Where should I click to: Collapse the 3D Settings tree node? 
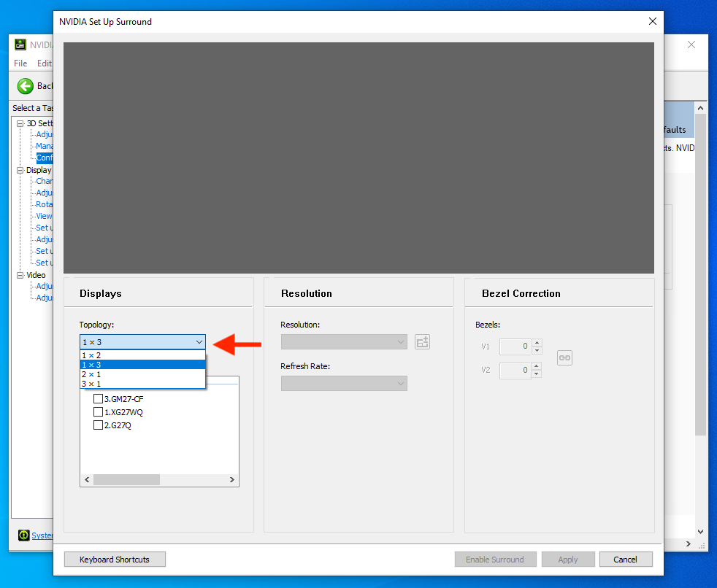tap(20, 123)
